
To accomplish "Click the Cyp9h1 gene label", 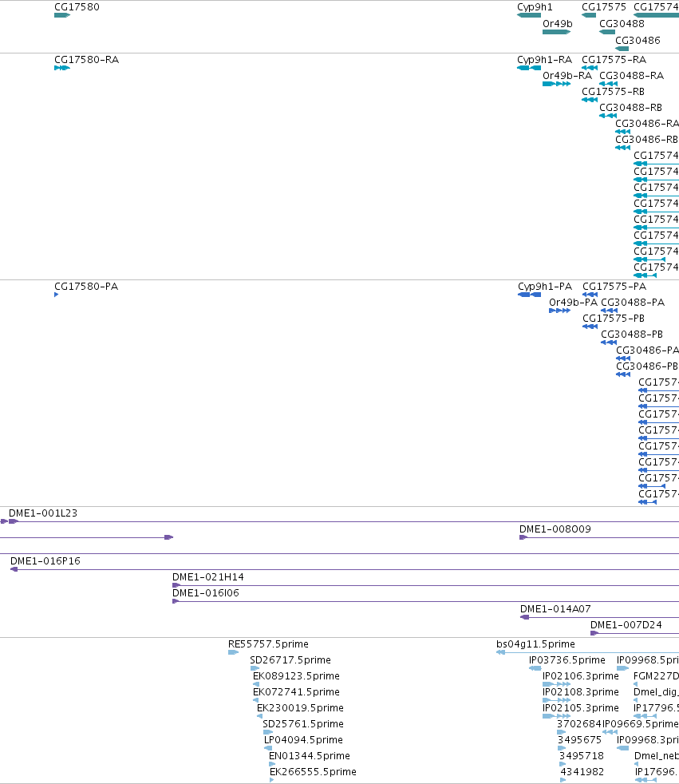I will 535,7.
